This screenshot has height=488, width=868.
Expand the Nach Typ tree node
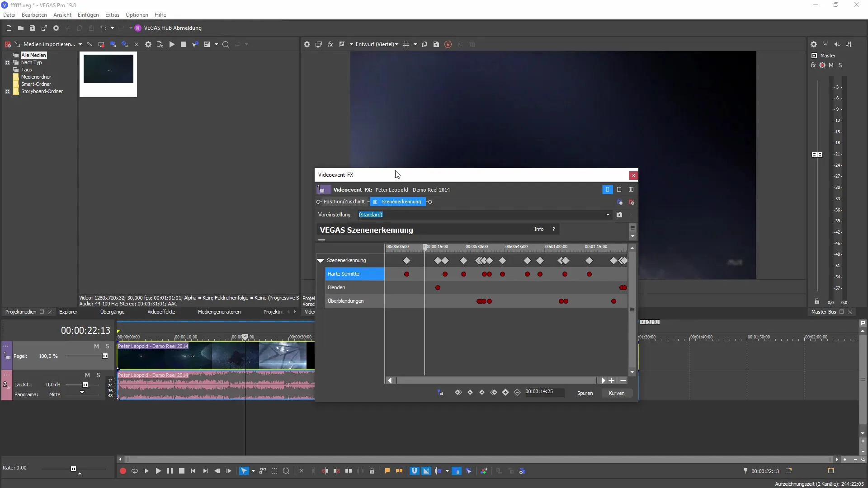pos(7,63)
